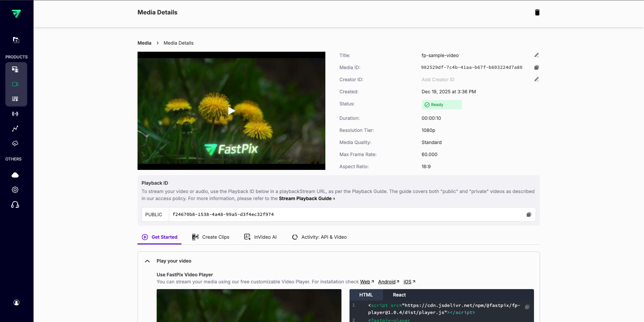The image size is (644, 322).
Task: Open the InVideo AI tab
Action: pos(265,237)
